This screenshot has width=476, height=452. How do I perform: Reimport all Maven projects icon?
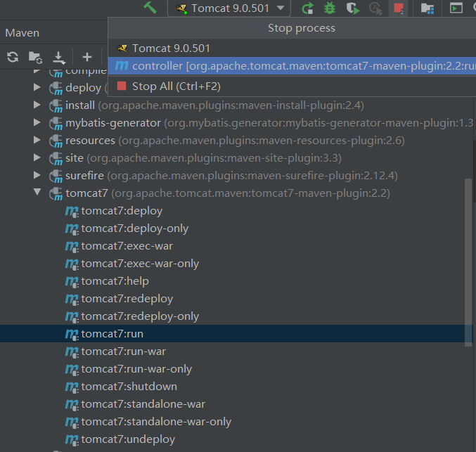pyautogui.click(x=13, y=57)
